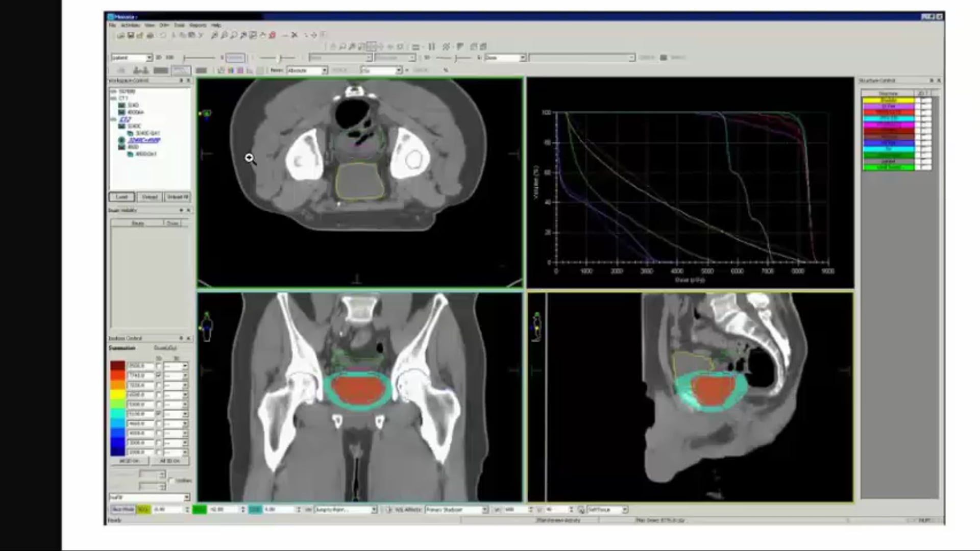The image size is (980, 551).
Task: Open the patient selector dropdown at top left
Action: pyautogui.click(x=149, y=57)
